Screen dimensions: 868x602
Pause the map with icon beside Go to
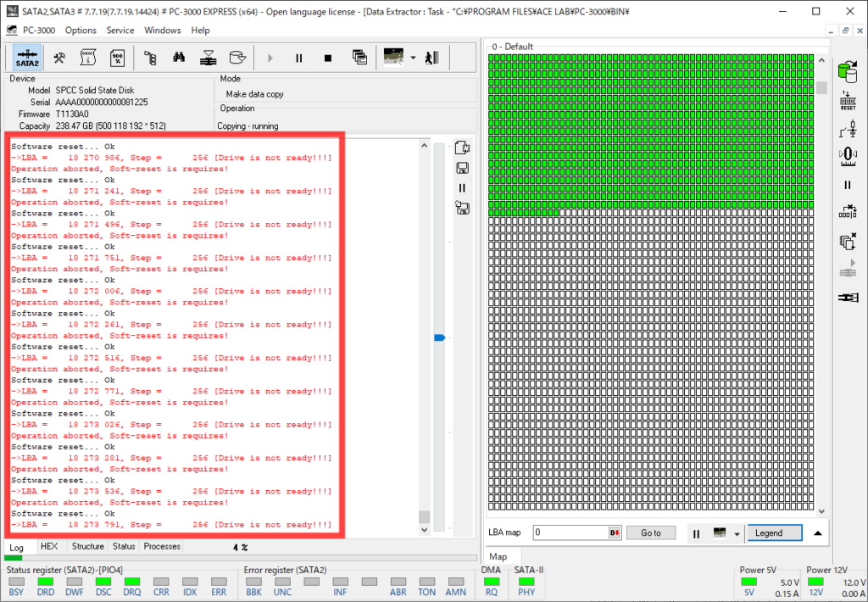point(697,534)
